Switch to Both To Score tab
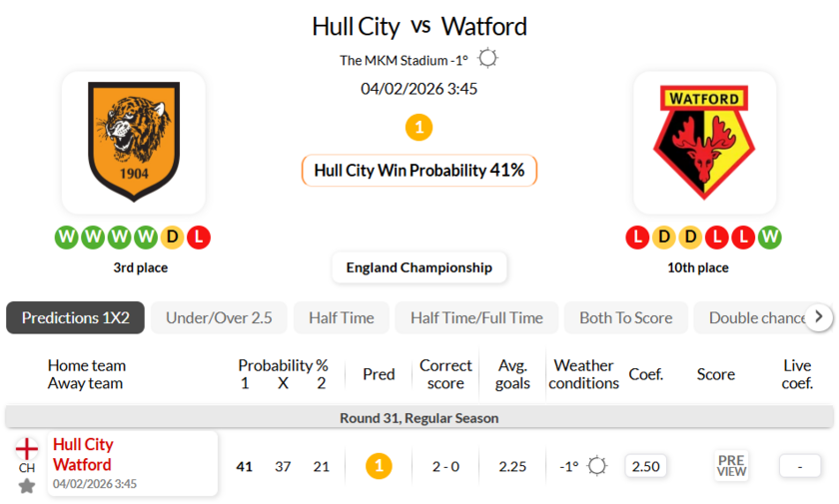The height and width of the screenshot is (504, 839). [625, 317]
